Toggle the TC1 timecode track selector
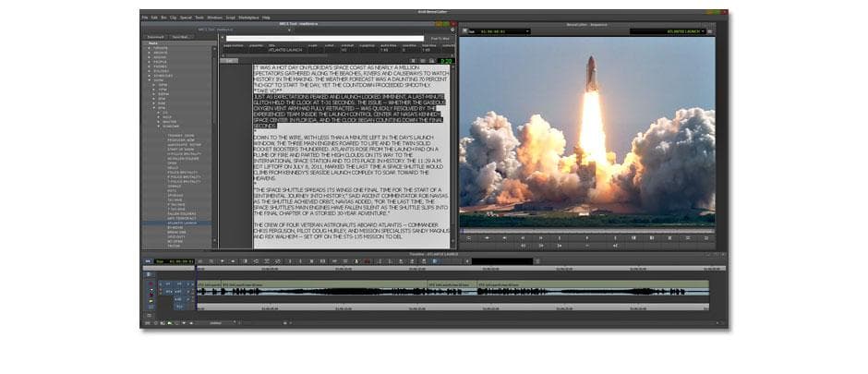The width and height of the screenshot is (868, 374). pos(177,306)
